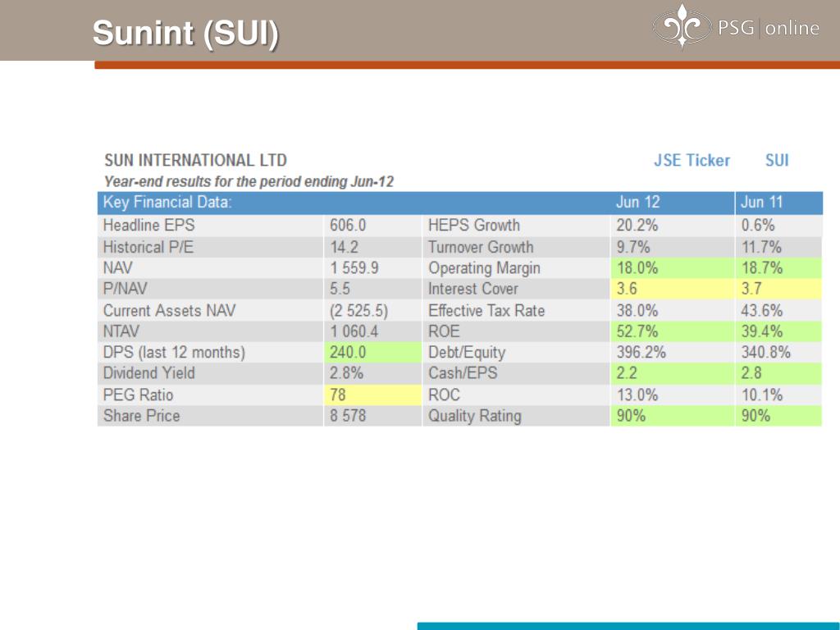This screenshot has width=840, height=630.
Task: Click the 'Share Price' label
Action: 141,416
